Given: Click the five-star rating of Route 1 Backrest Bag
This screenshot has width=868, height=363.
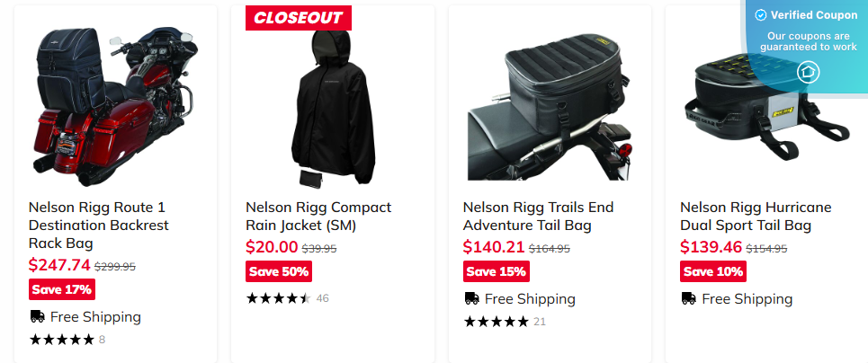Looking at the screenshot, I should point(61,340).
